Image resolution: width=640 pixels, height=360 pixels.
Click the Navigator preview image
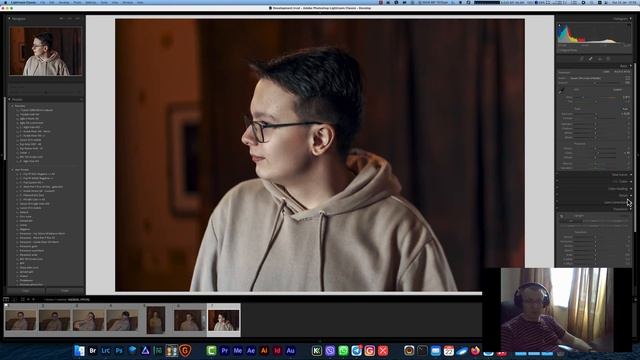(x=46, y=51)
